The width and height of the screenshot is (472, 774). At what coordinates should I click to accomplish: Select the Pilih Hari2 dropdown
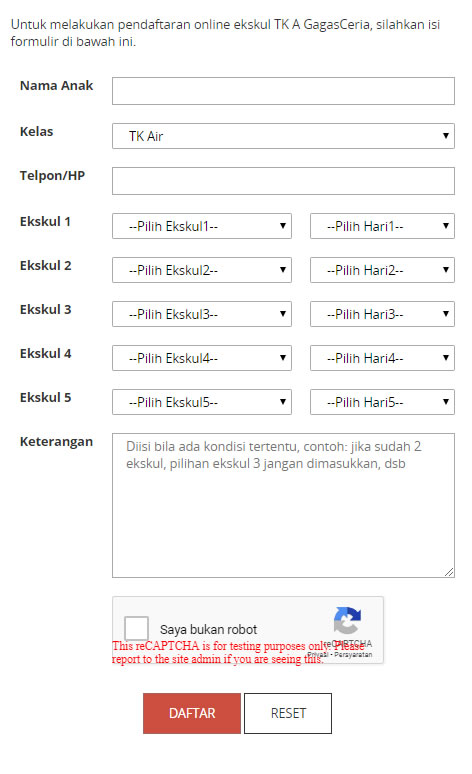click(x=382, y=270)
